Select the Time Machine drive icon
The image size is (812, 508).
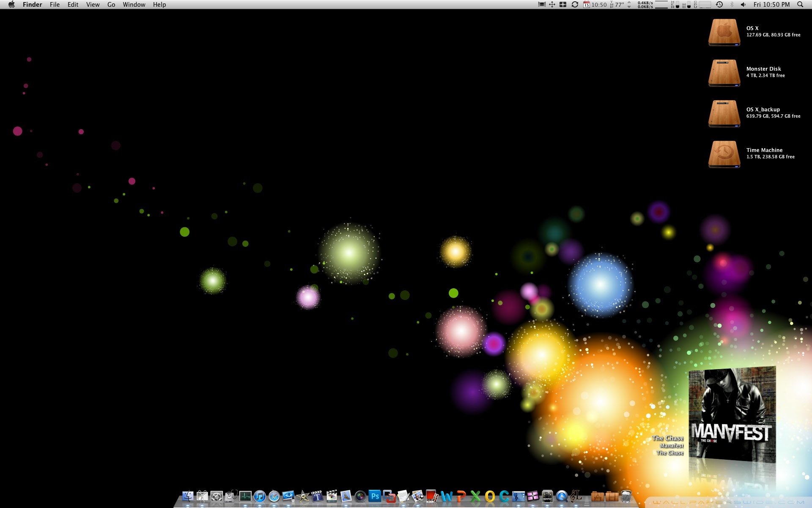click(x=724, y=154)
